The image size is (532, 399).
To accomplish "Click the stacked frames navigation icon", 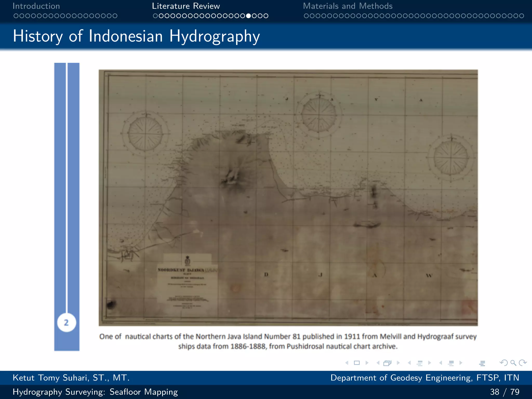I will point(387,363).
